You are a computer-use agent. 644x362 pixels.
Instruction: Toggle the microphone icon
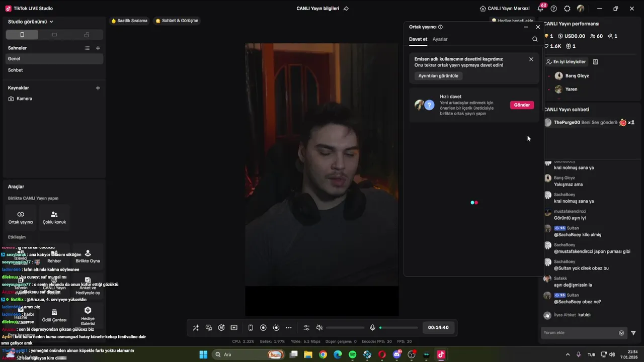pos(372,328)
